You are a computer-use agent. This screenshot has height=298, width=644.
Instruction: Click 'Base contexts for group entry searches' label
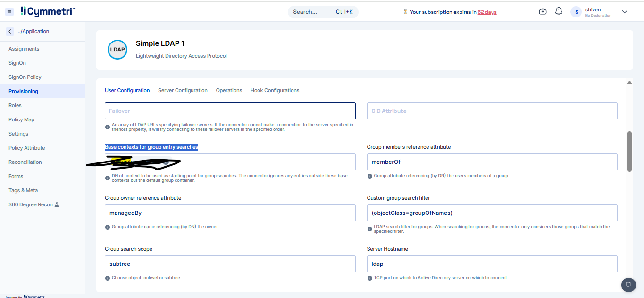coord(151,147)
